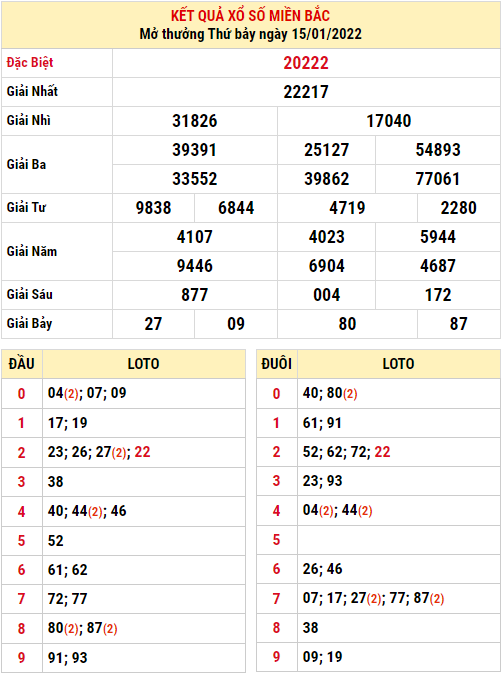
Task: Click loto entry 87(2) in ĐUÔI row 7
Action: pos(428,598)
